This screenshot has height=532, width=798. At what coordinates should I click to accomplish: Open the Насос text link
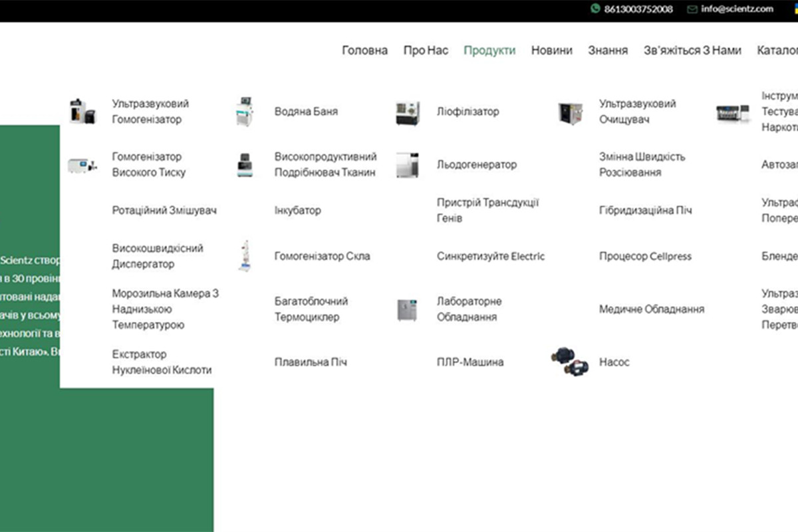pyautogui.click(x=614, y=362)
